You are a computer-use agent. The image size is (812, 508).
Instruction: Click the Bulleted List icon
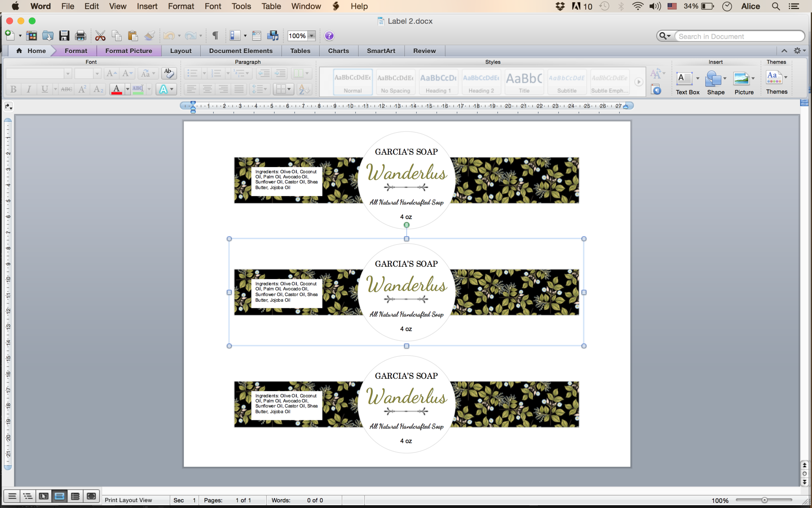tap(192, 73)
